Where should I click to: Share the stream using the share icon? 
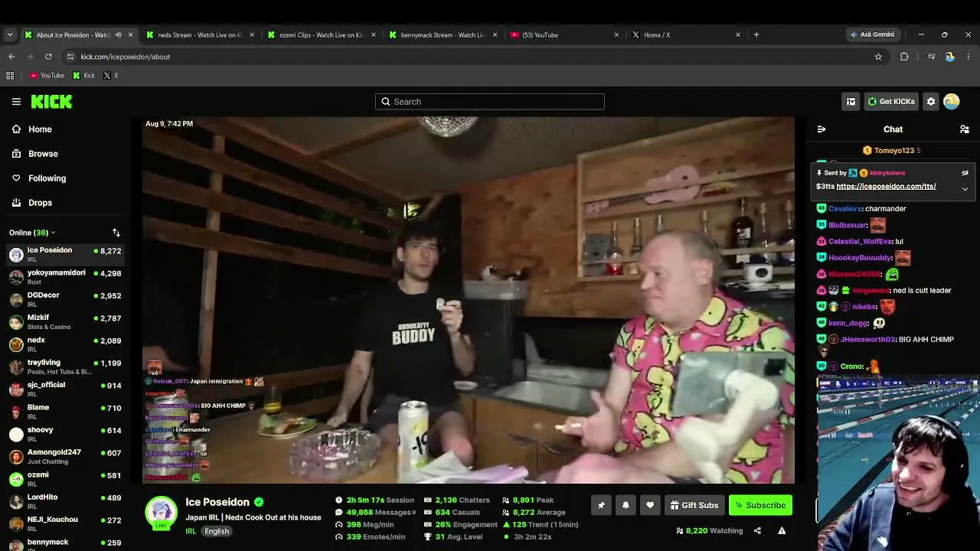[757, 530]
